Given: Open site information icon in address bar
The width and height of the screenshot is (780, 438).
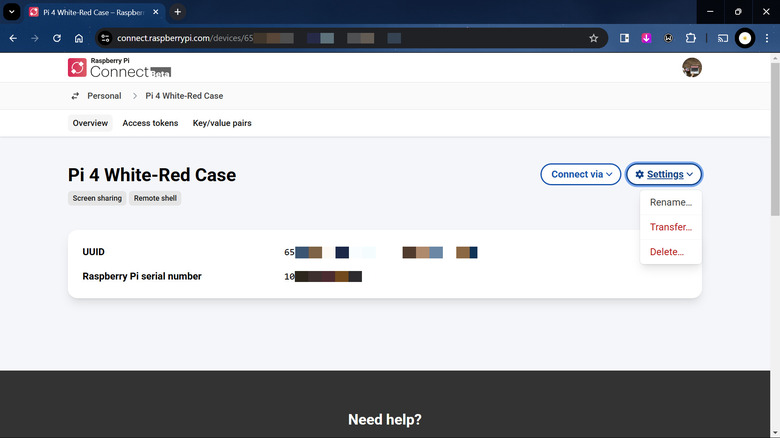Looking at the screenshot, I should point(105,38).
